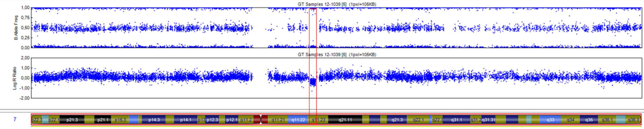The image size is (644, 129).
Task: Choose the q36.1 cytoband
Action: click(607, 120)
